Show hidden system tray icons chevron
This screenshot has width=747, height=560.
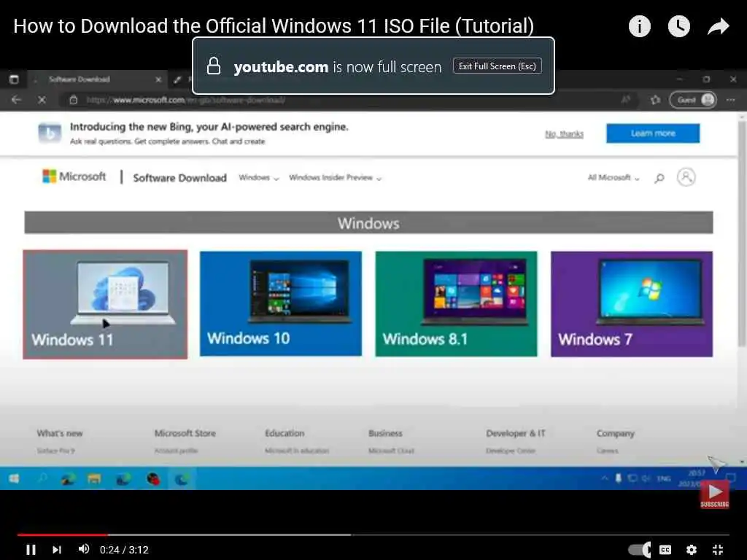click(x=605, y=478)
